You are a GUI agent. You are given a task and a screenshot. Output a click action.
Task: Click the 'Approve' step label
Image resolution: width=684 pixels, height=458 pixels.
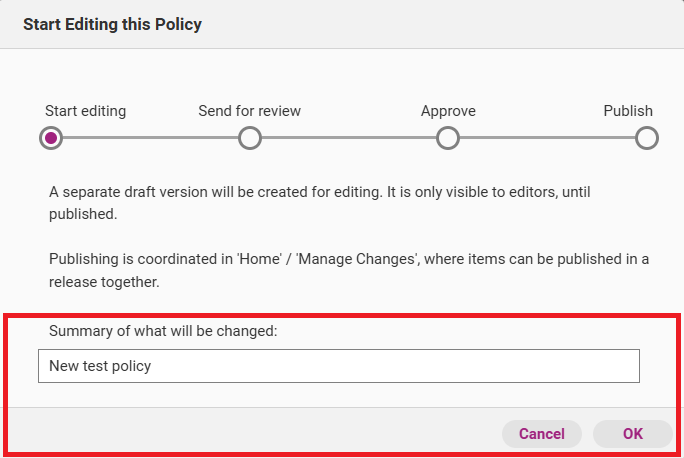(448, 111)
